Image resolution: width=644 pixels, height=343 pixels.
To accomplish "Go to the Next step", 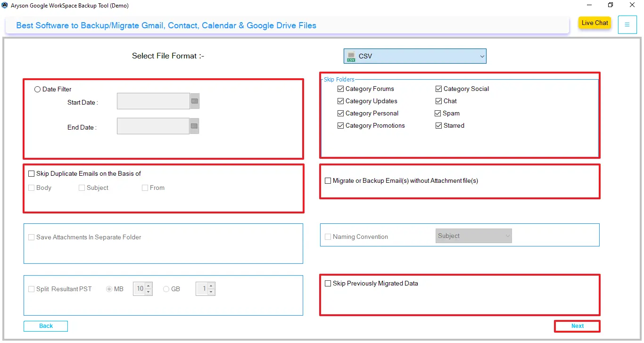I will [577, 326].
